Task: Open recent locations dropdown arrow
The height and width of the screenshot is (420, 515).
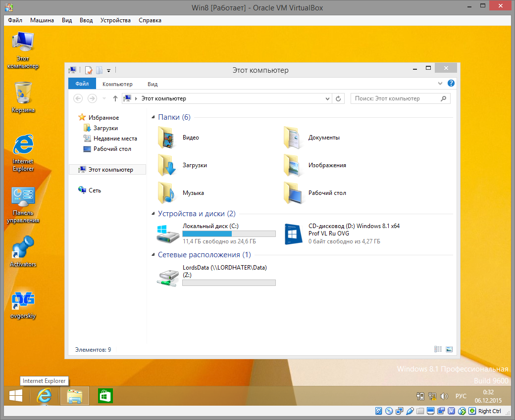Action: coord(104,98)
